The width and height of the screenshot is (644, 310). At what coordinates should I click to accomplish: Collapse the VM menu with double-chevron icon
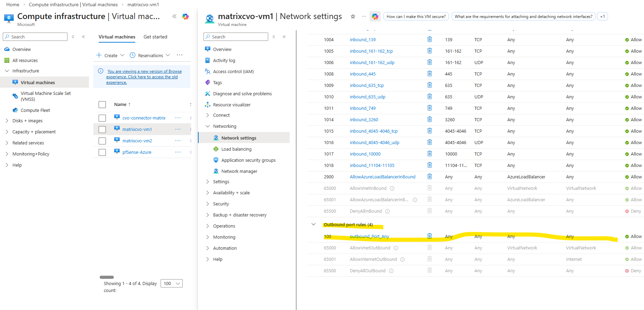pyautogui.click(x=284, y=37)
